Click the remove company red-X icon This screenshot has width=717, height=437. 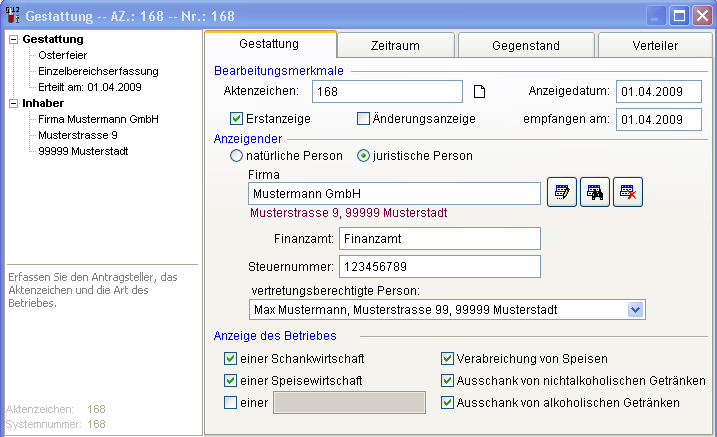628,194
